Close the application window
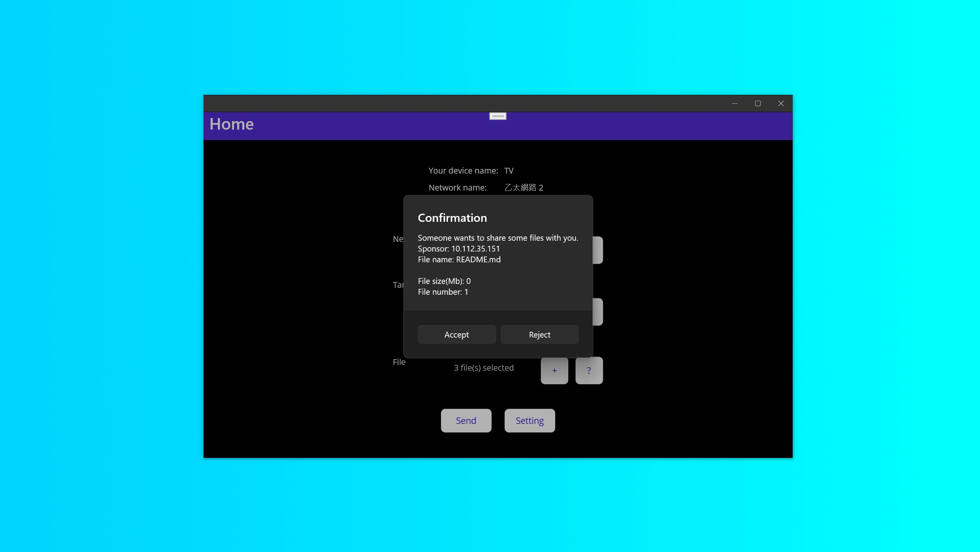This screenshot has width=980, height=552. point(781,103)
